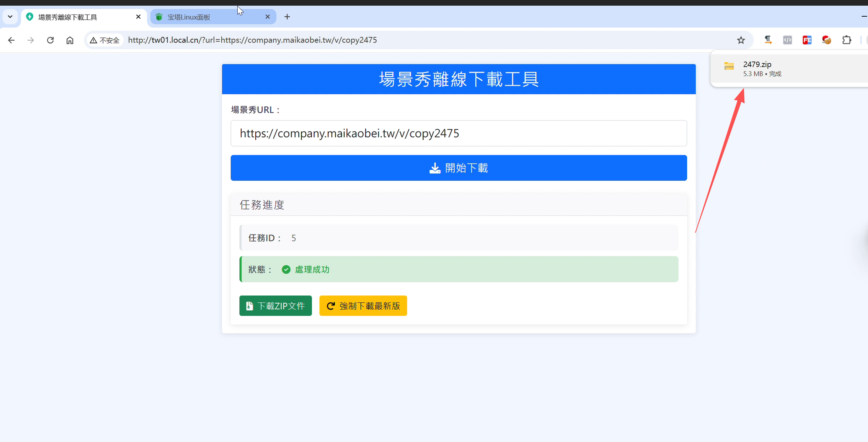
Task: Open the paragraph translation extension icon
Action: [768, 40]
